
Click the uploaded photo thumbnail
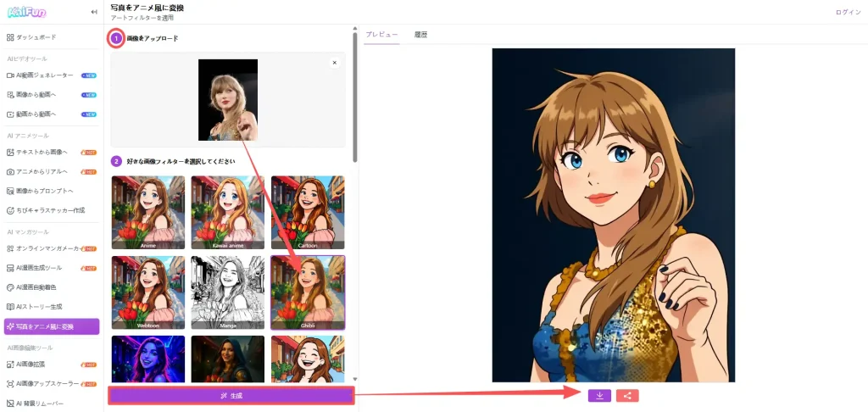tap(228, 100)
